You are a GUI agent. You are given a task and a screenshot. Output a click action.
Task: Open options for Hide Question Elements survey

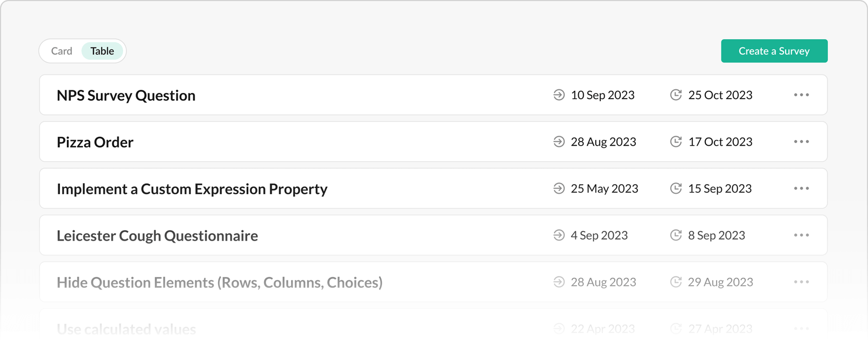point(802,282)
